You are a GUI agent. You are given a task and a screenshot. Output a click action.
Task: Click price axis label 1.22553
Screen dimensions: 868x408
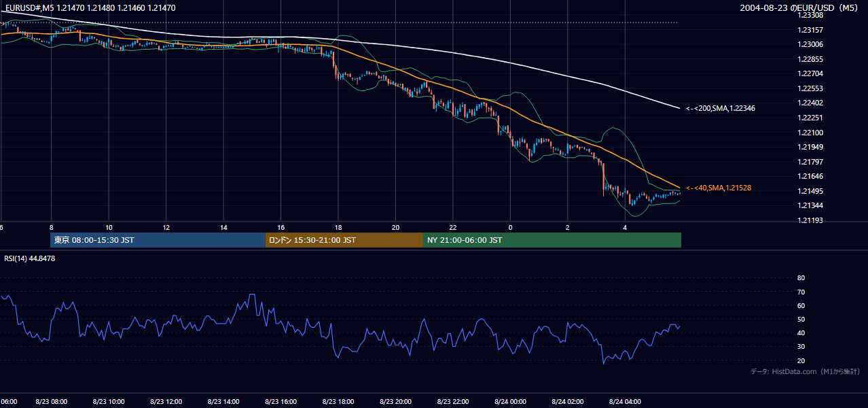point(810,88)
